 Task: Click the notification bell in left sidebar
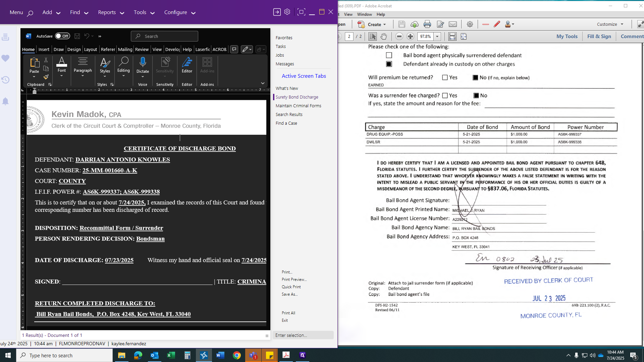(5, 101)
